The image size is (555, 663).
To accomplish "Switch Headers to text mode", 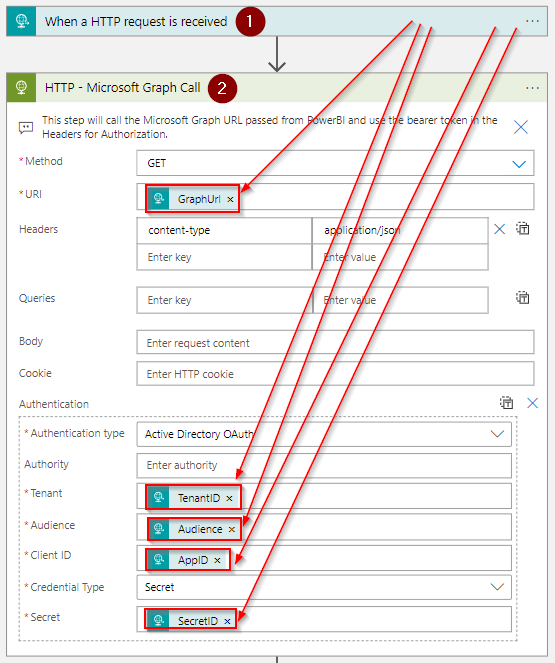I will (523, 229).
